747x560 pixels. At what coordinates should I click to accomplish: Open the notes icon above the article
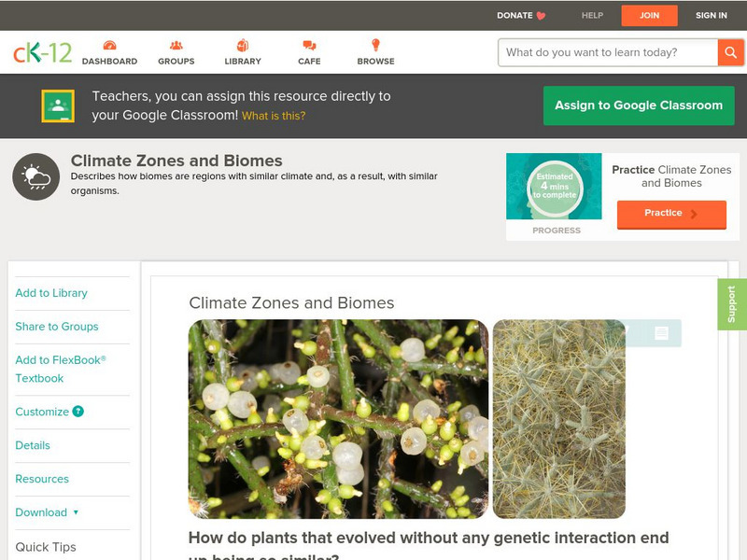click(x=661, y=333)
